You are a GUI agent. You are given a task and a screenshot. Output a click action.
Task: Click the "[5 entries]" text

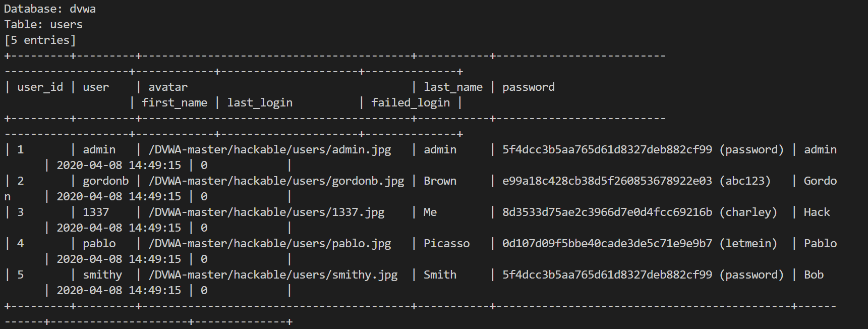(40, 40)
